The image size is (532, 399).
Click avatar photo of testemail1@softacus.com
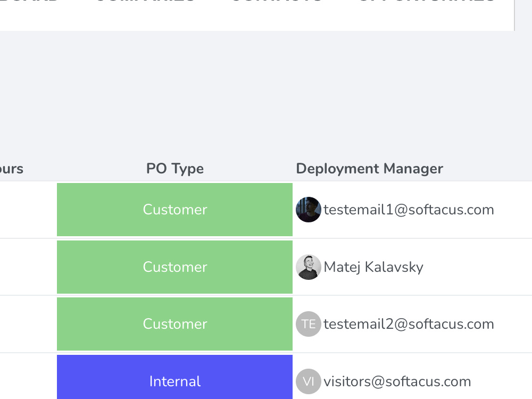[x=309, y=210]
